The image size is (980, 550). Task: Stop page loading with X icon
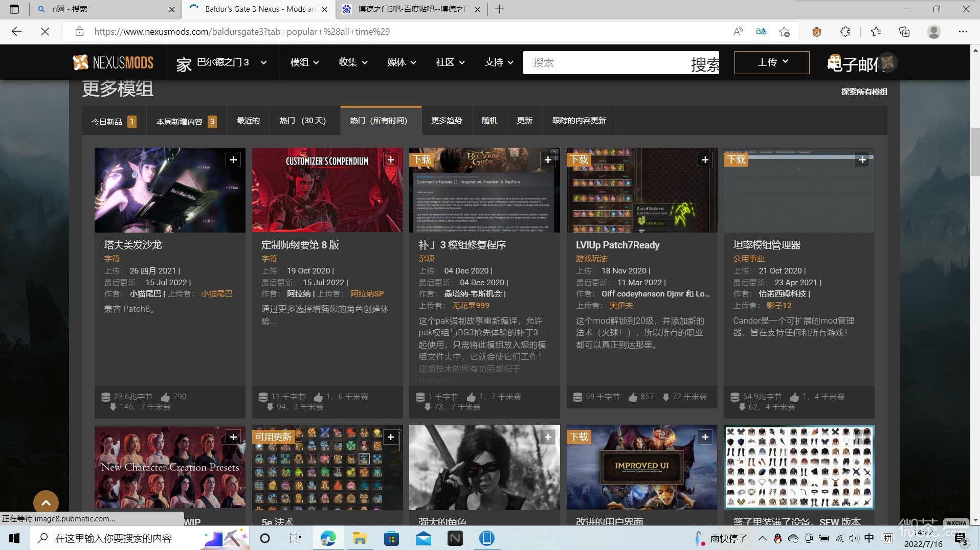tap(45, 32)
